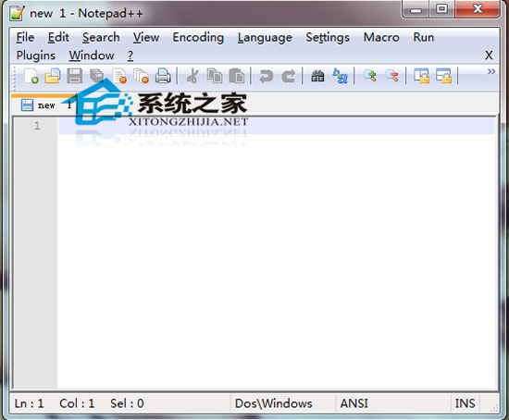Open the Macro menu
509x420 pixels.
pyautogui.click(x=381, y=37)
